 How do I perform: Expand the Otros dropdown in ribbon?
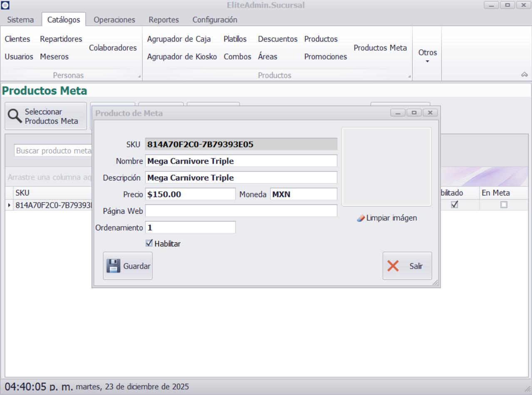pyautogui.click(x=427, y=56)
